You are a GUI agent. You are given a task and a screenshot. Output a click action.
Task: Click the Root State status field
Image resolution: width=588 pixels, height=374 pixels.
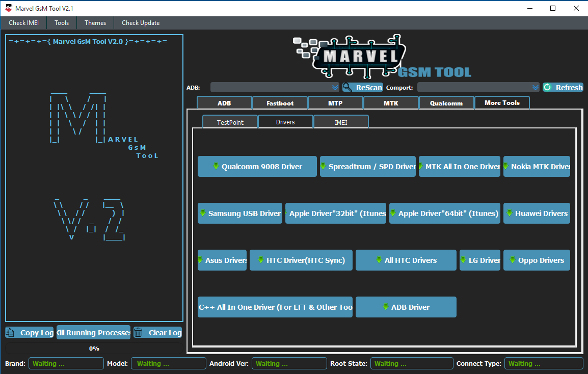412,363
